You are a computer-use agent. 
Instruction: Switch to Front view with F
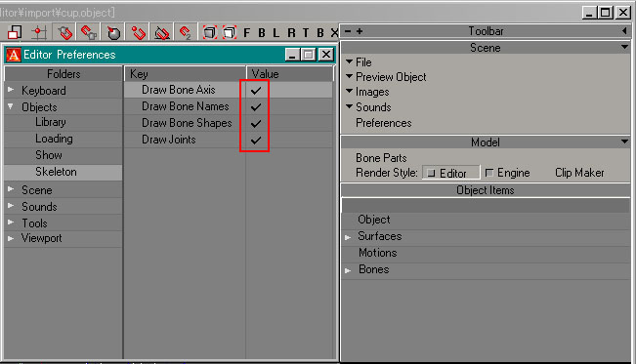tap(246, 33)
